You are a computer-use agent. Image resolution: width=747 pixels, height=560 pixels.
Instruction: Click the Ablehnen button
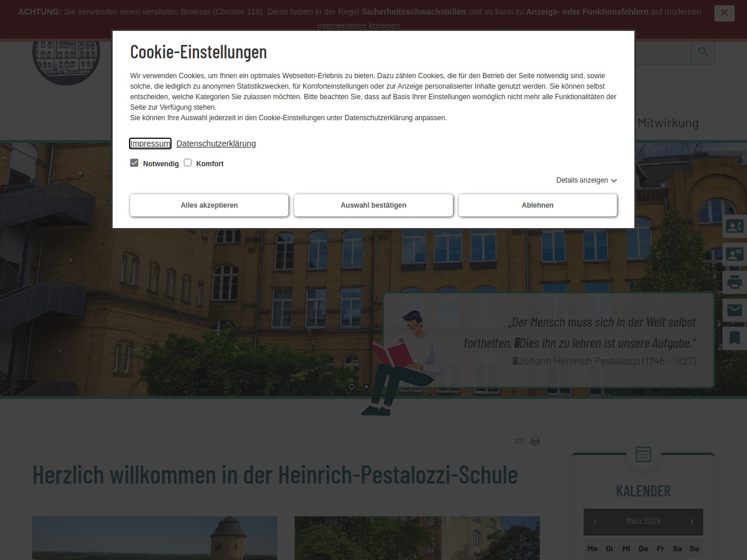pyautogui.click(x=537, y=205)
